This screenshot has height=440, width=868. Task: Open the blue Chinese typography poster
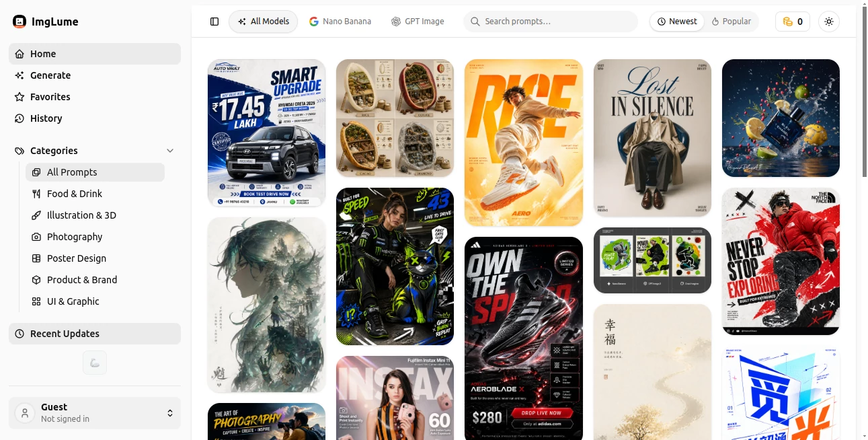(781, 393)
